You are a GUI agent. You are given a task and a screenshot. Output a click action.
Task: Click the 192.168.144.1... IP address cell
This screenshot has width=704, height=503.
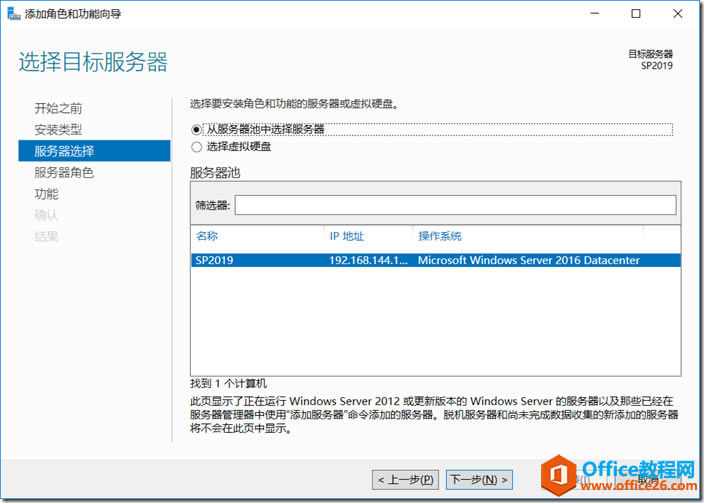point(368,260)
